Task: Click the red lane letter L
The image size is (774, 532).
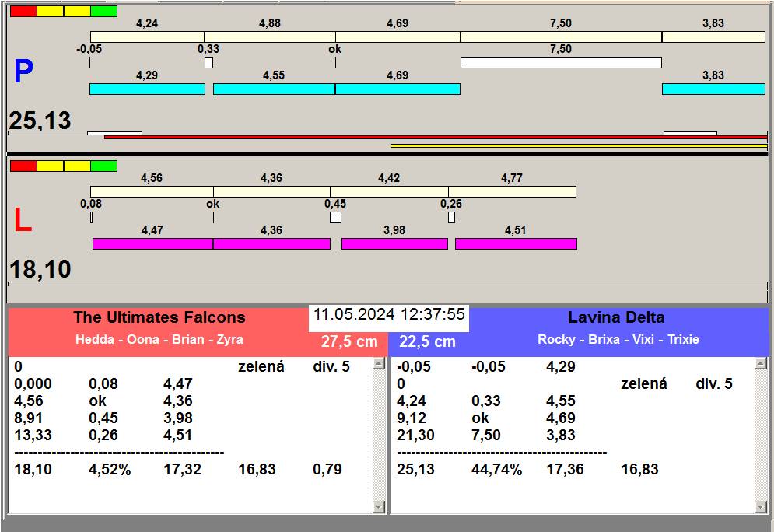Action: [x=23, y=220]
